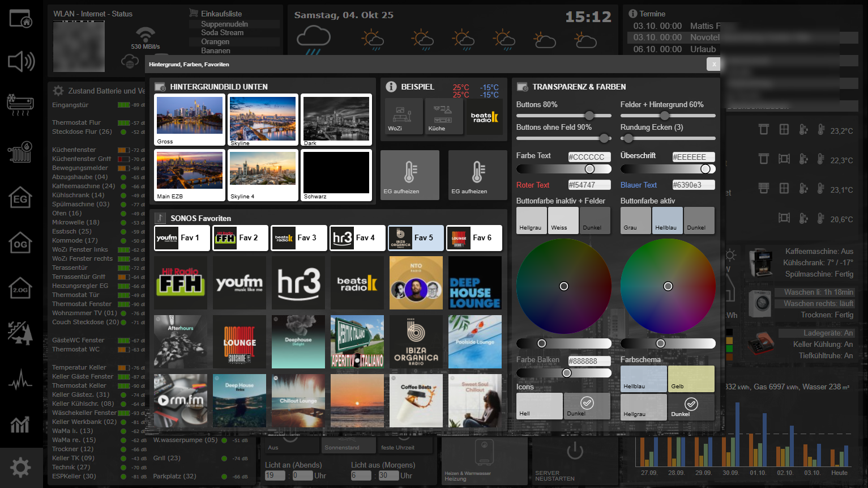Image resolution: width=868 pixels, height=488 pixels.
Task: Open the audio speaker page in sidebar
Action: 21,61
